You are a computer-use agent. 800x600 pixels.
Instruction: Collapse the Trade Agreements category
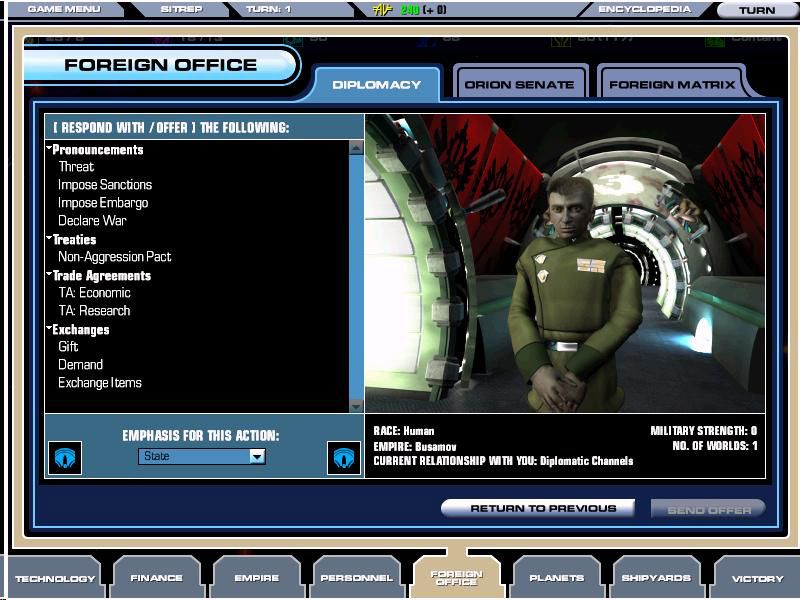49,275
